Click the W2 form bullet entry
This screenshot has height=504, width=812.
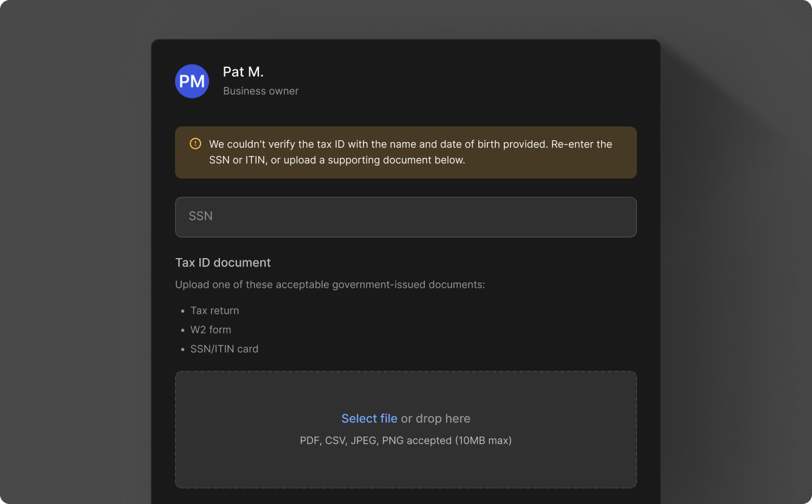point(210,330)
